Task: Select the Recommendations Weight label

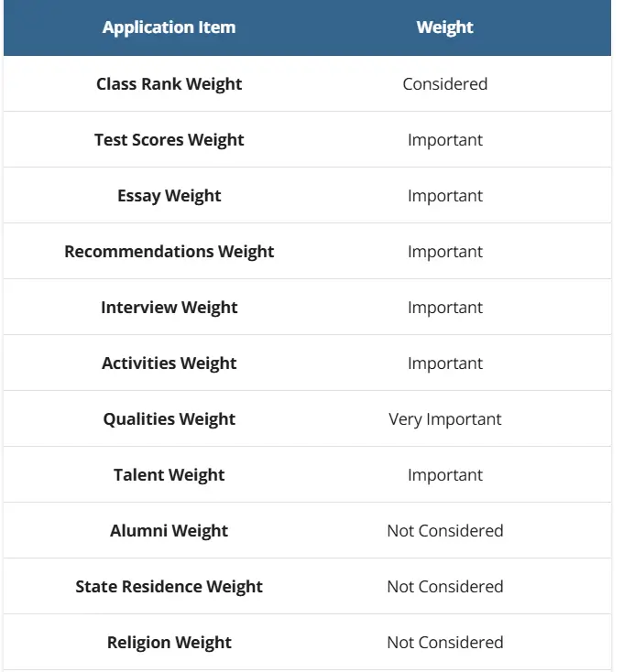Action: [x=169, y=252]
